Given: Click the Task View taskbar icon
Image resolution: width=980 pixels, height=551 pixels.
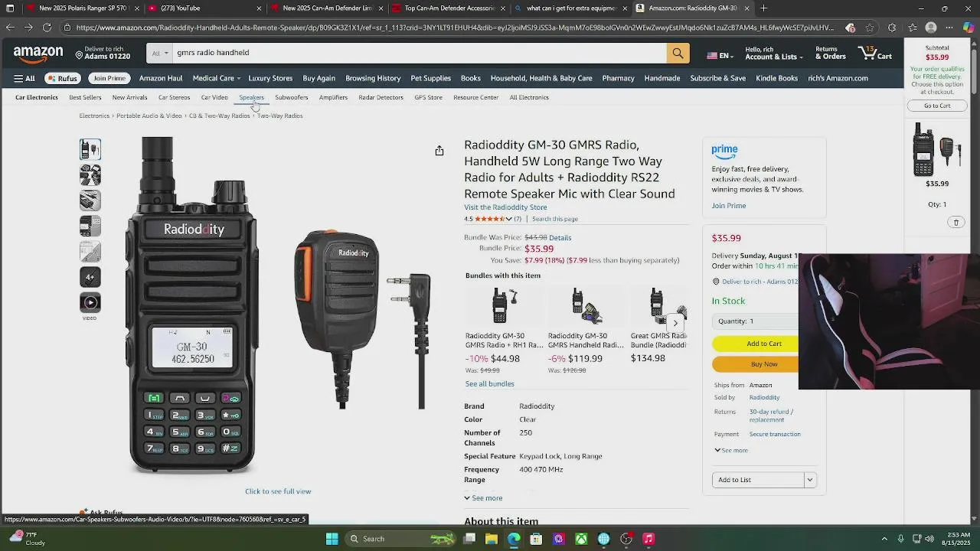Looking at the screenshot, I should pyautogui.click(x=469, y=539).
